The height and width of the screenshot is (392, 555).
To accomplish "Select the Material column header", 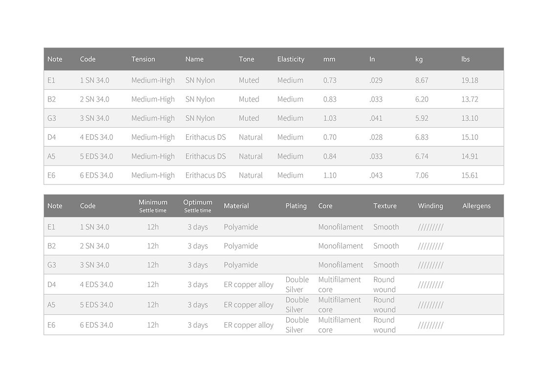I will click(236, 206).
